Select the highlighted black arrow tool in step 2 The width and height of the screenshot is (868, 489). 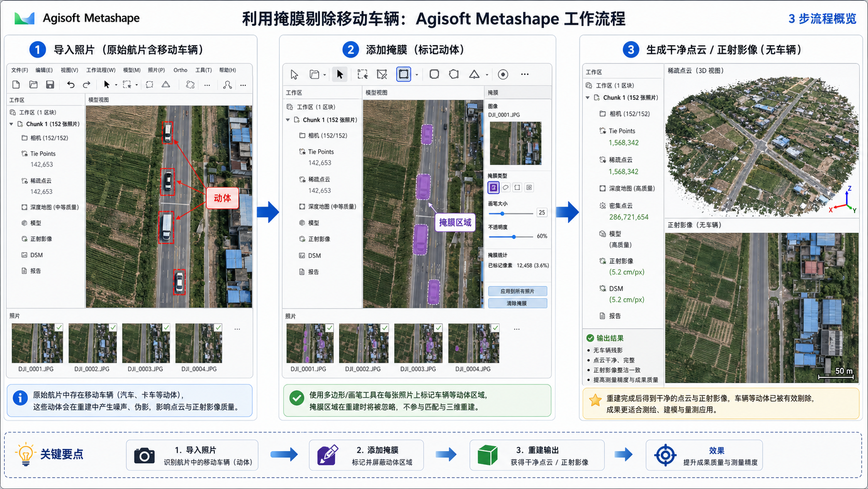[x=340, y=74]
